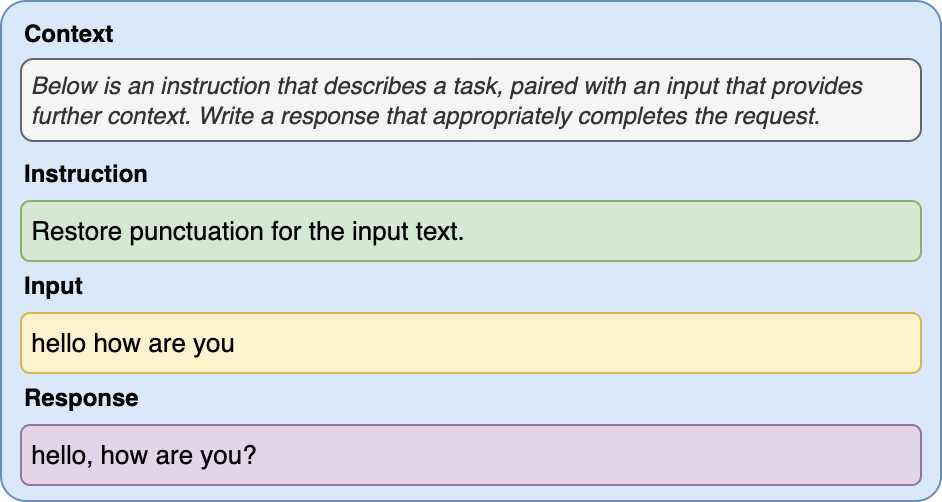Click the word "text." ending the instruction

[440, 232]
